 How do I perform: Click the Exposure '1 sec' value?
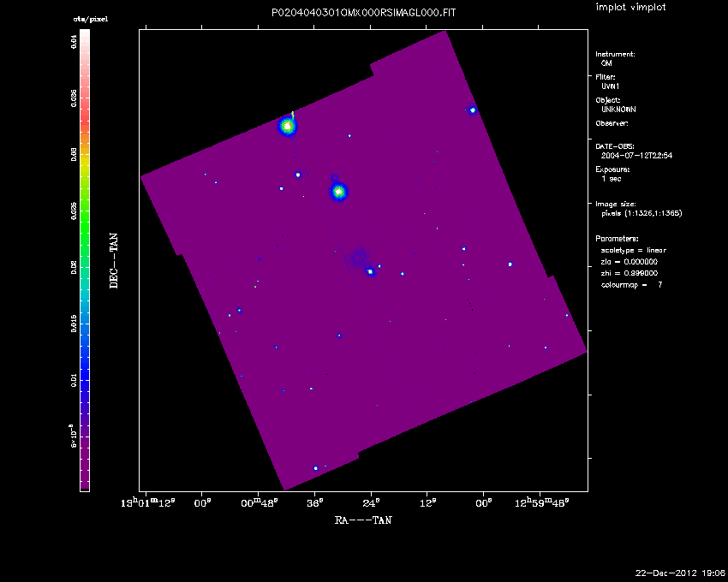coord(612,179)
